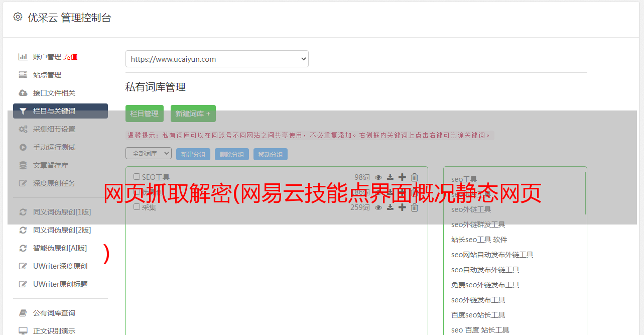Click the 删除分组 button
Screen dimensions: 644x335
click(x=232, y=154)
